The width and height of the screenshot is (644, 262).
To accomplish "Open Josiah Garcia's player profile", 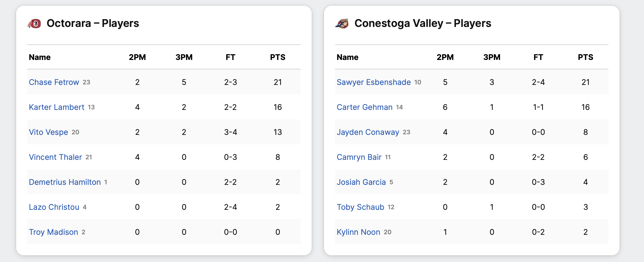I will pos(361,182).
